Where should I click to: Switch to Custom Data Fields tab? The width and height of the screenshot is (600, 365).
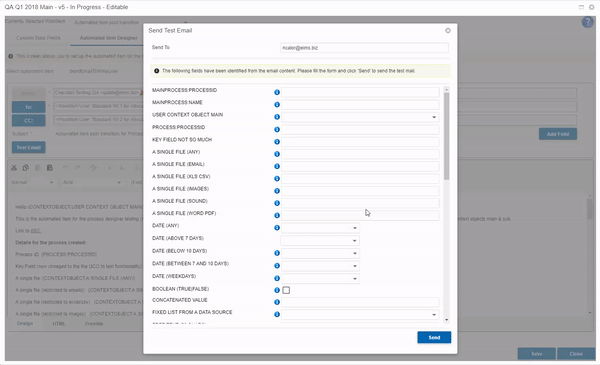(38, 38)
